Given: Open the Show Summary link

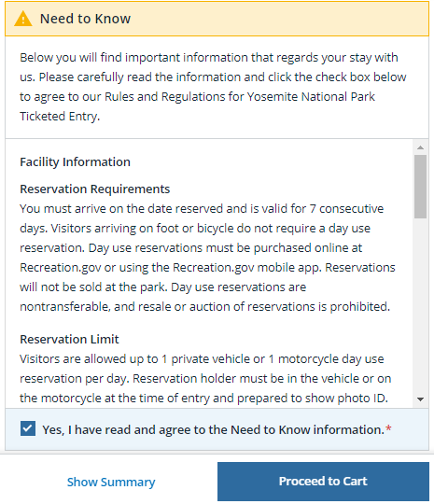Looking at the screenshot, I should tap(111, 482).
